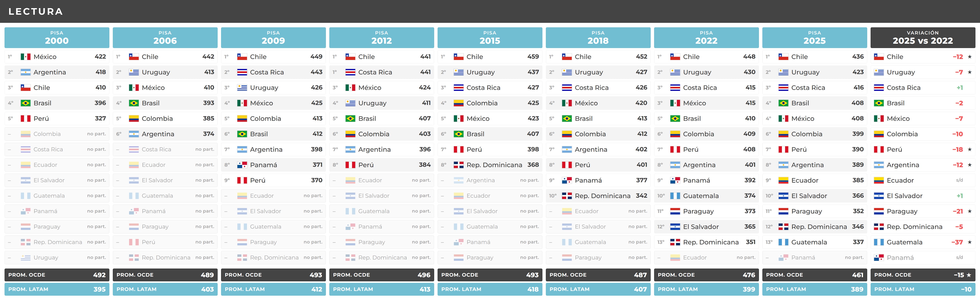Click the Brasil flag in PISA 2009 column
Image resolution: width=980 pixels, height=300 pixels.
point(242,134)
